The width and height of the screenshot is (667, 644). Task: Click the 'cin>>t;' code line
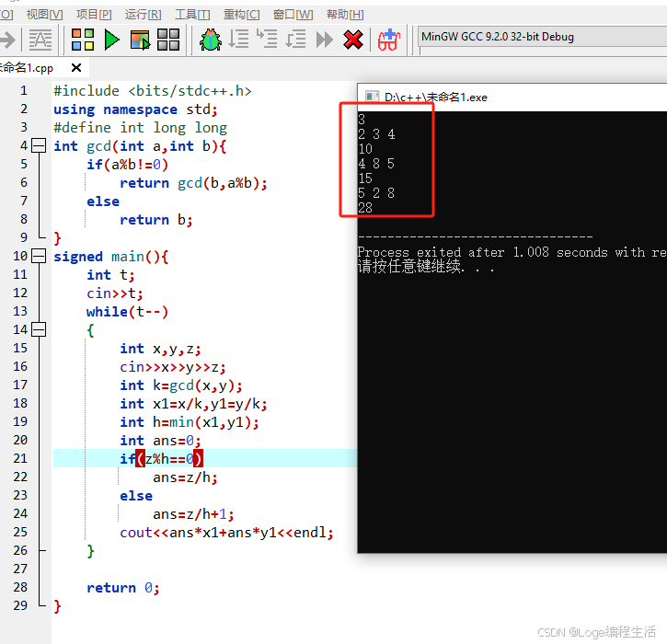click(115, 293)
